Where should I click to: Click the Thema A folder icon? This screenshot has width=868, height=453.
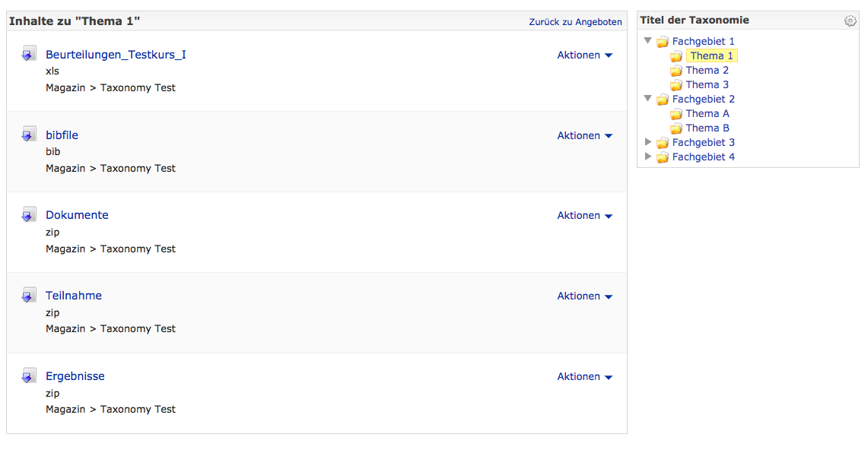[676, 114]
